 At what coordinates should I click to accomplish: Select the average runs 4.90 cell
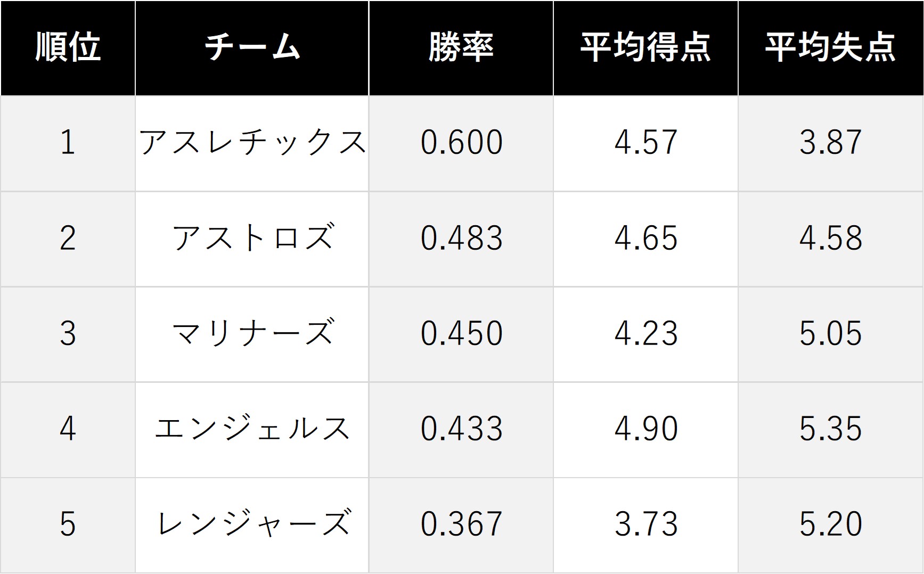(x=645, y=430)
